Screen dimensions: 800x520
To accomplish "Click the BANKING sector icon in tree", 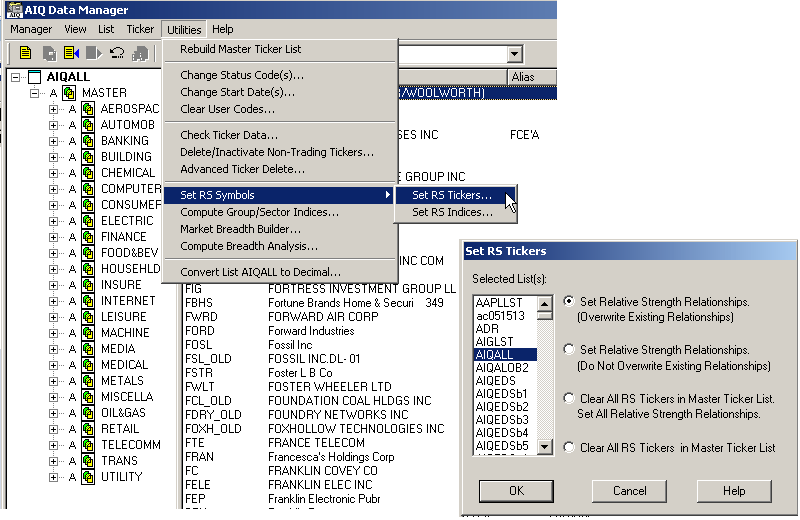I will coord(88,141).
